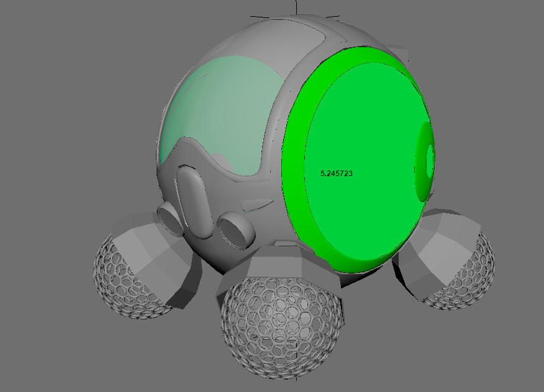The image size is (544, 392).
Task: Click the tall capsule-shaped front panel
Action: click(x=194, y=202)
